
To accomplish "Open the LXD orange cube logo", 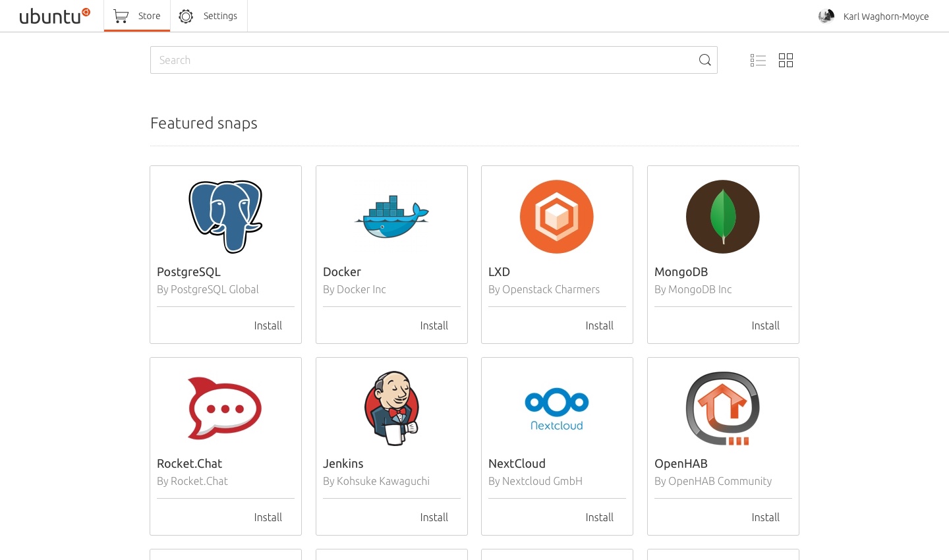I will pos(557,216).
